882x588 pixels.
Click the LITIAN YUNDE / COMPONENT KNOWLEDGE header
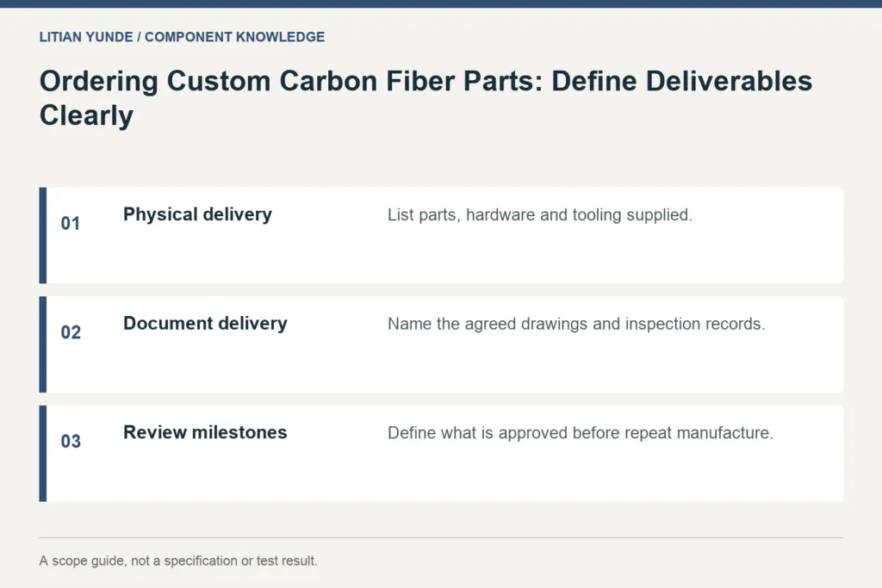tap(182, 37)
